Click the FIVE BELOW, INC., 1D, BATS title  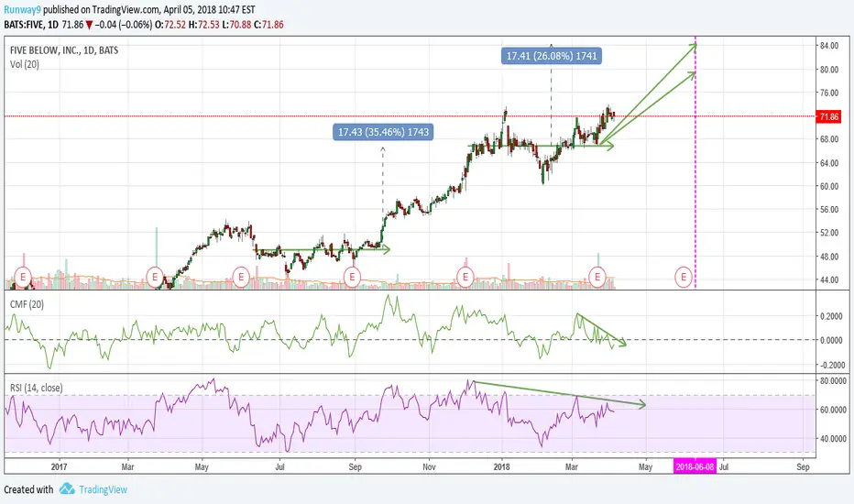click(64, 50)
